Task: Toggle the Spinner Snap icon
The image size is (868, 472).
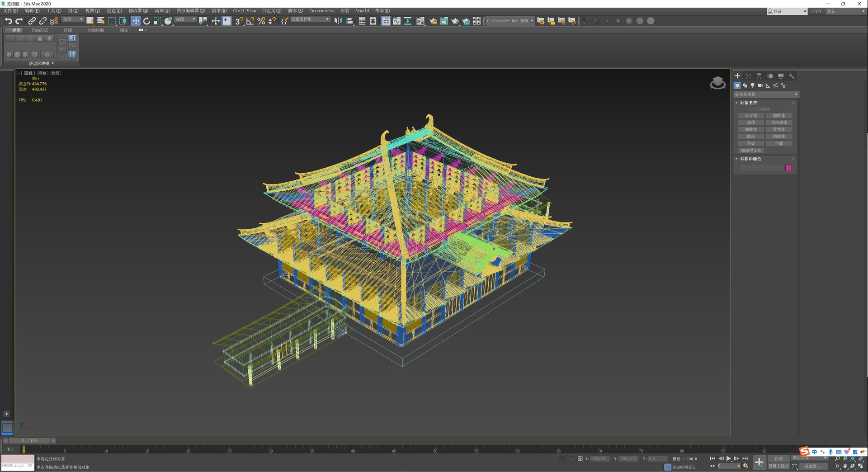Action: point(272,21)
